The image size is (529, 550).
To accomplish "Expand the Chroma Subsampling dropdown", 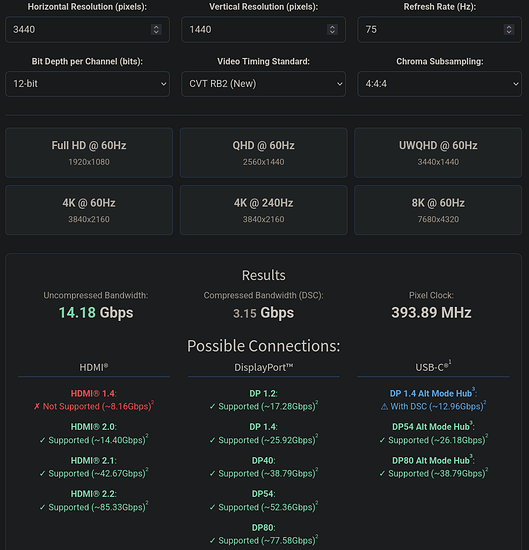I will tap(440, 84).
